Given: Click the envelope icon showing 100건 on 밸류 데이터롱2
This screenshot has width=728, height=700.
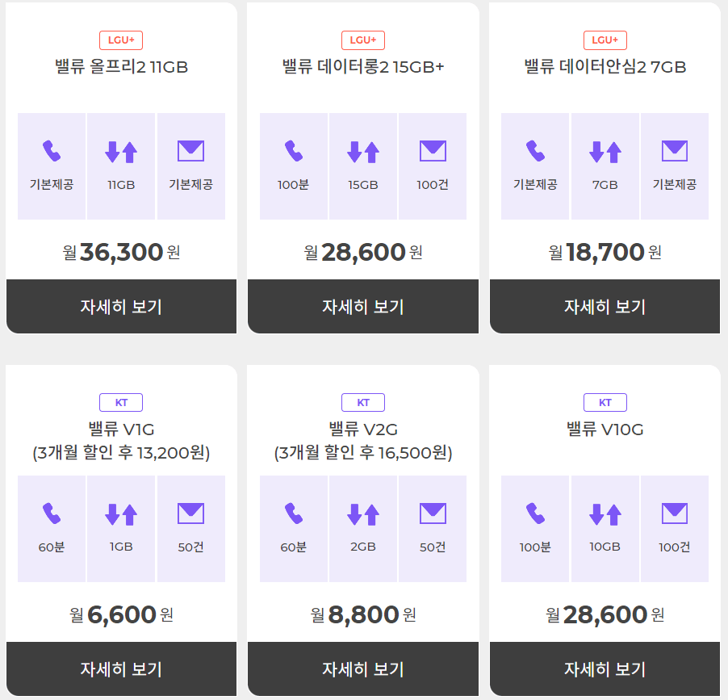Looking at the screenshot, I should click(432, 150).
